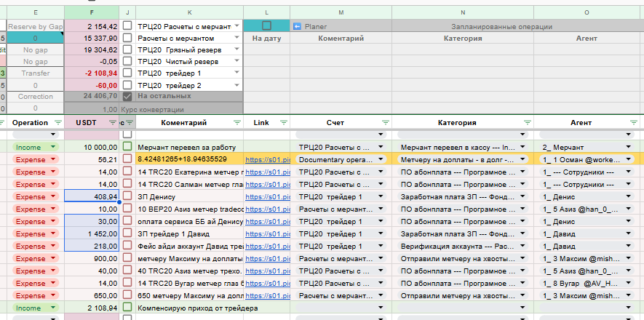Open link in ЗП Денису row
The height and width of the screenshot is (320, 644).
click(x=267, y=196)
